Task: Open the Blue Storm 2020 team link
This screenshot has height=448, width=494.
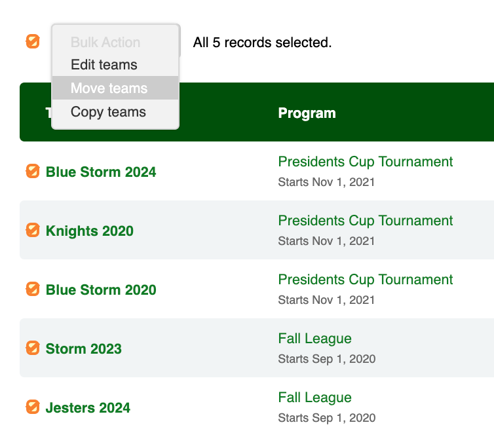Action: pos(101,290)
